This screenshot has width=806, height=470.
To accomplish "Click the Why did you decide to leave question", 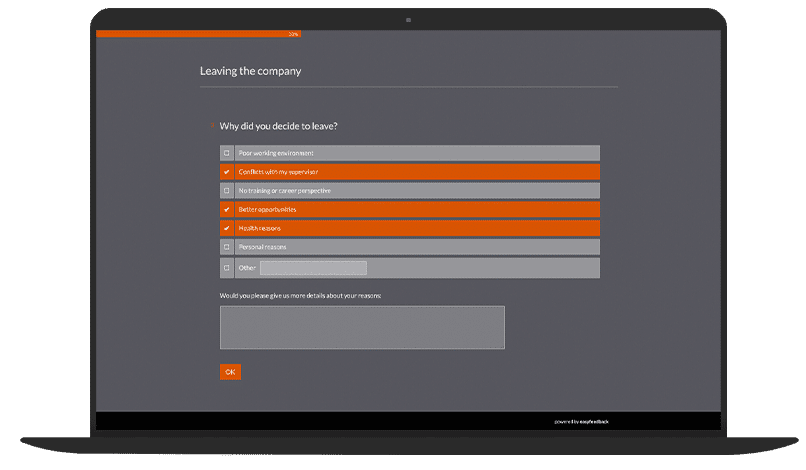I will tap(279, 126).
